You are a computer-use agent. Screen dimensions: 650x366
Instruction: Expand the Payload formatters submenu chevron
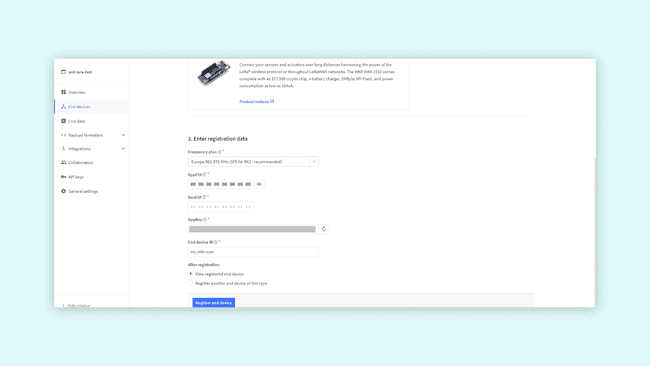(x=123, y=135)
